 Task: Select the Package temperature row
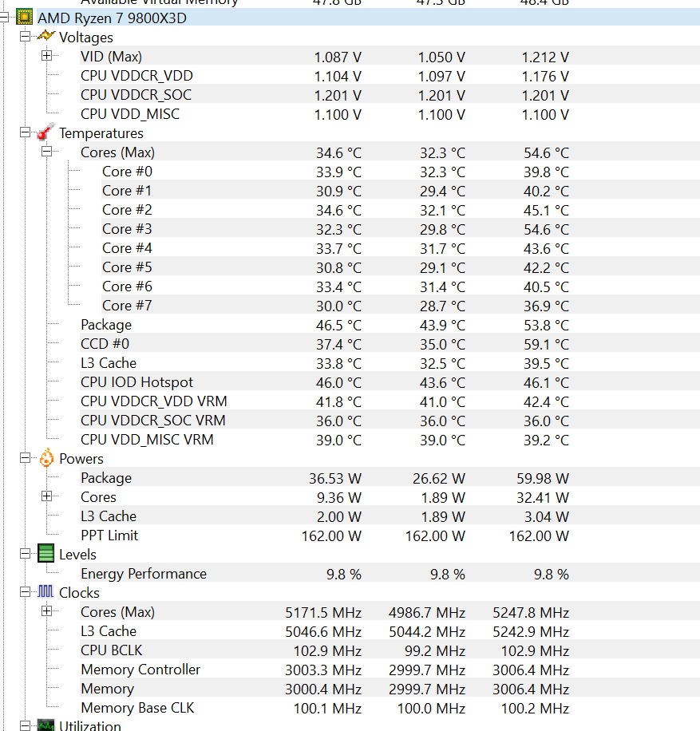[x=390, y=325]
